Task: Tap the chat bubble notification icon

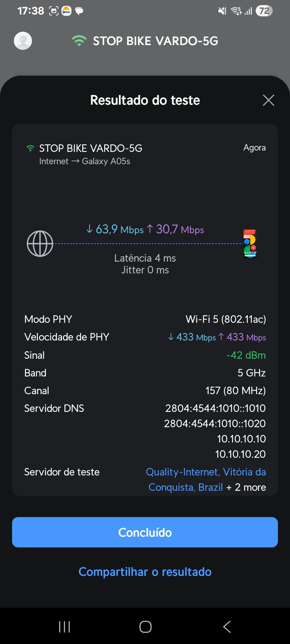Action: coord(79,11)
